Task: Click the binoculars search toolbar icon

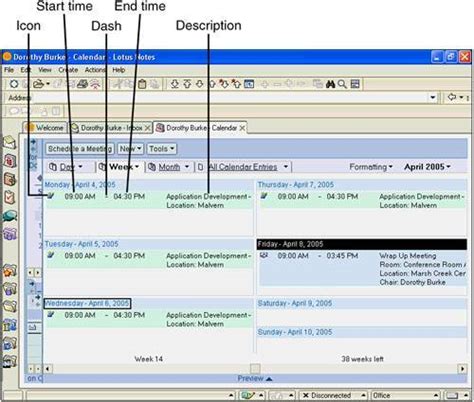Action: [x=330, y=84]
